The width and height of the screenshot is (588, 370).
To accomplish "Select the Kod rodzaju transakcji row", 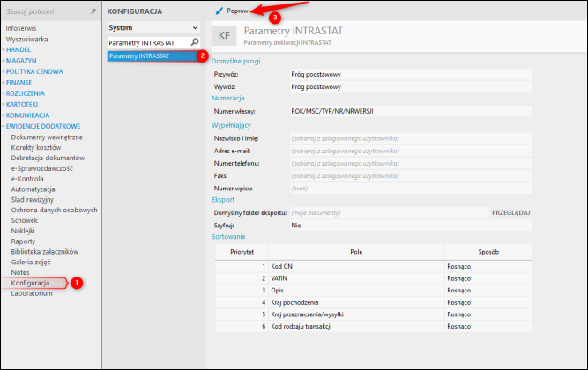I will (374, 327).
